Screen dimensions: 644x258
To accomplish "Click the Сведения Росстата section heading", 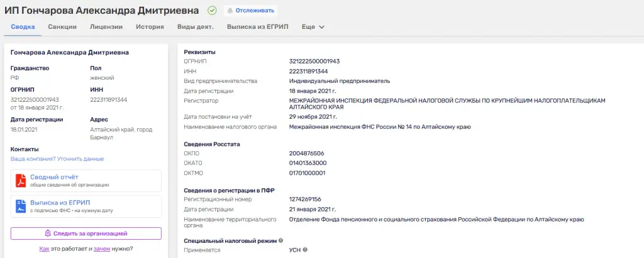I will click(212, 144).
